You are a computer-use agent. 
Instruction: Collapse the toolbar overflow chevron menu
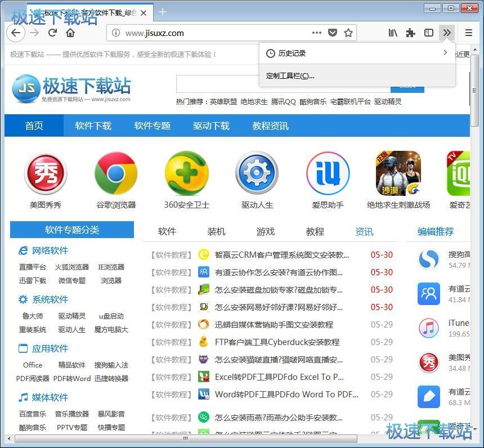pyautogui.click(x=447, y=33)
